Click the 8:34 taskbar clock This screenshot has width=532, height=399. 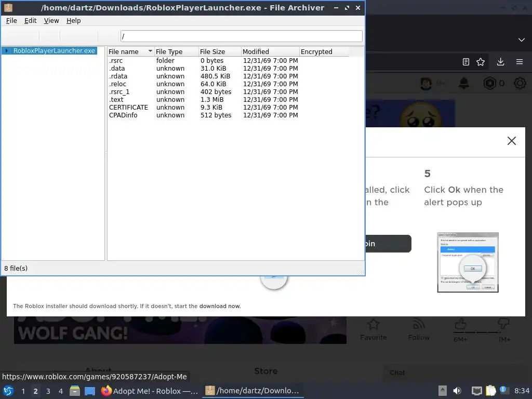[x=522, y=391]
